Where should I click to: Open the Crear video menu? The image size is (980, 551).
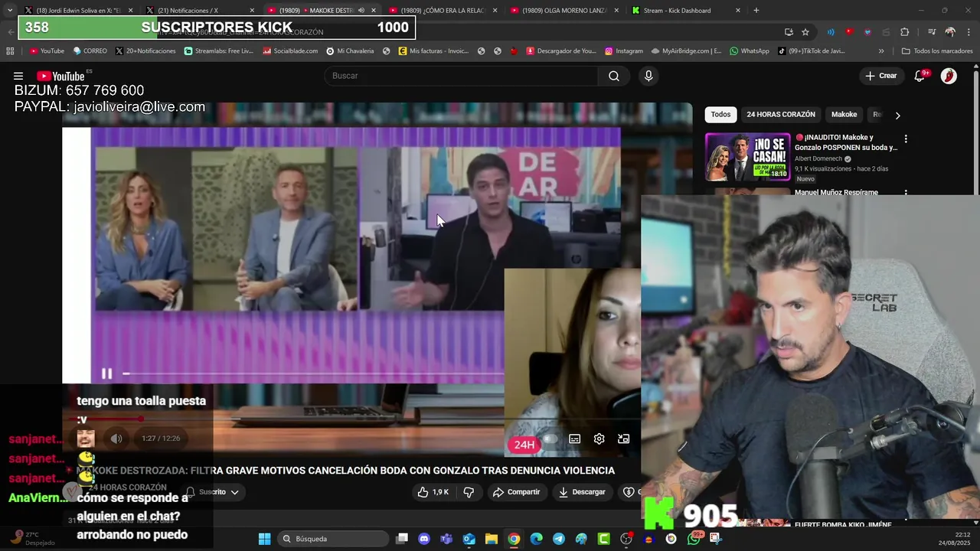pyautogui.click(x=880, y=76)
